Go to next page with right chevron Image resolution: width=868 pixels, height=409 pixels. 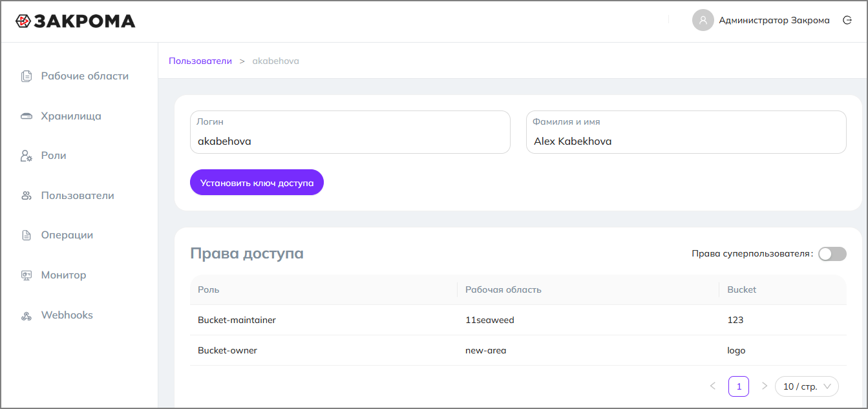[x=765, y=386]
